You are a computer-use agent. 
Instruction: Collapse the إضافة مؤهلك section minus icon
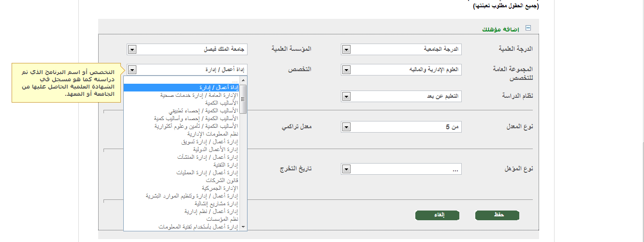(528, 28)
